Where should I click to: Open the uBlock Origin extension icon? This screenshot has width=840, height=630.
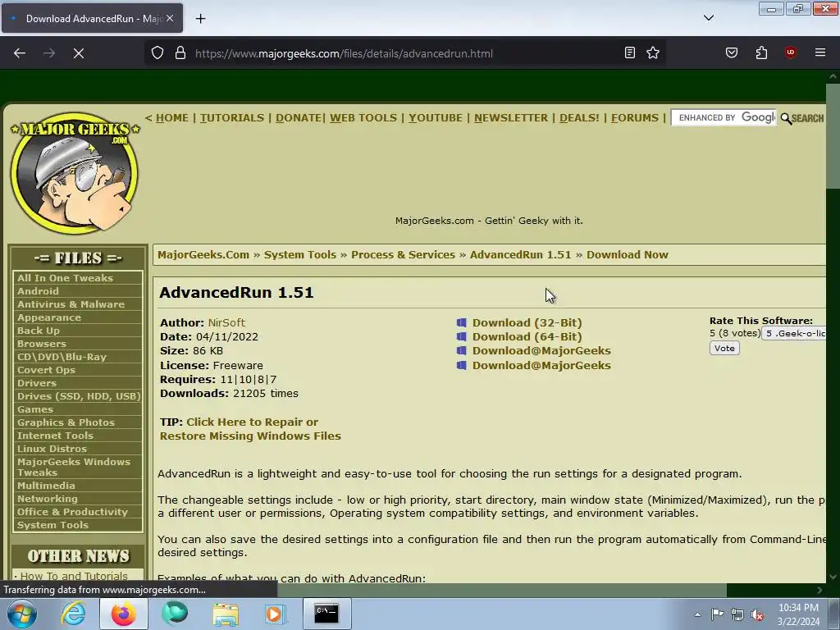tap(790, 52)
